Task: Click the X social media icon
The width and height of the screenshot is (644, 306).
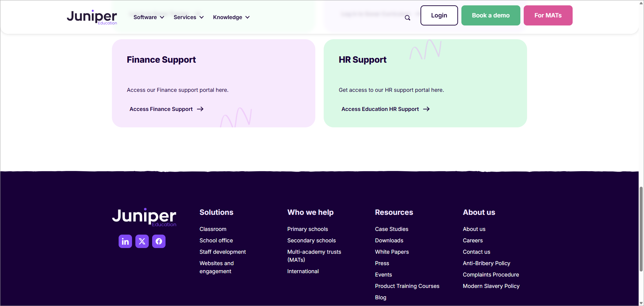Action: [142, 241]
